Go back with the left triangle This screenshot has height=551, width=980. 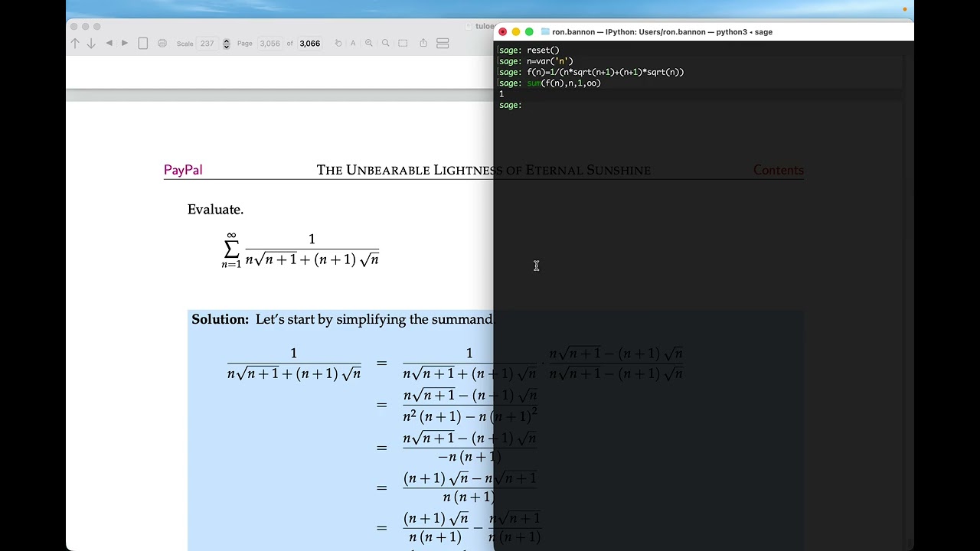(x=109, y=44)
